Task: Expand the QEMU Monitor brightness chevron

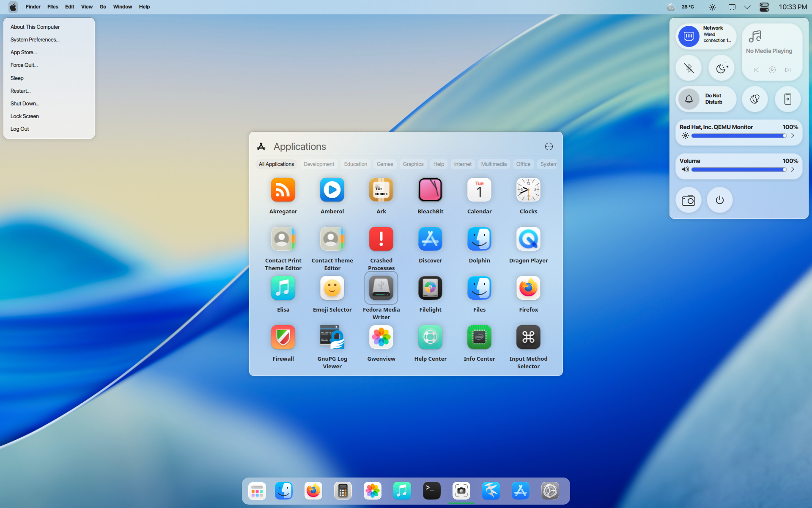Action: pos(793,135)
